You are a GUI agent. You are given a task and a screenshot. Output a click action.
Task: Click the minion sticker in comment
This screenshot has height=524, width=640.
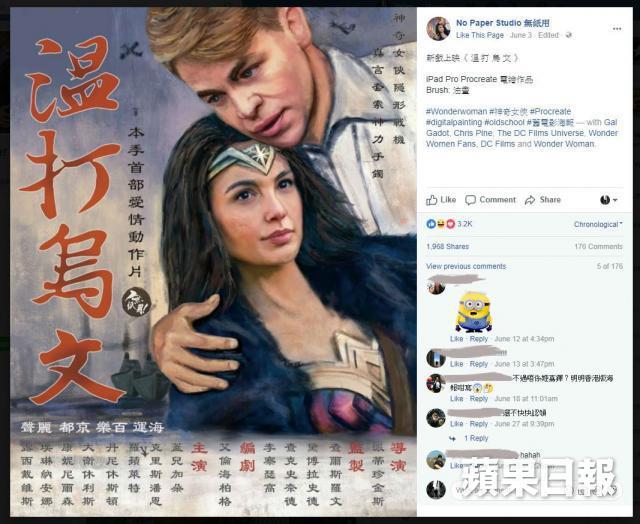(473, 312)
